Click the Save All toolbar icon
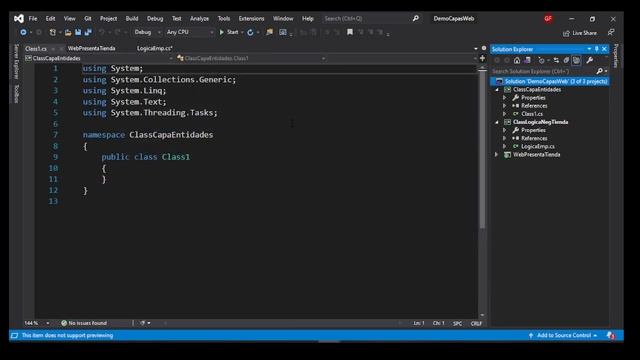Viewport: 640px width, 360px height. (88, 32)
